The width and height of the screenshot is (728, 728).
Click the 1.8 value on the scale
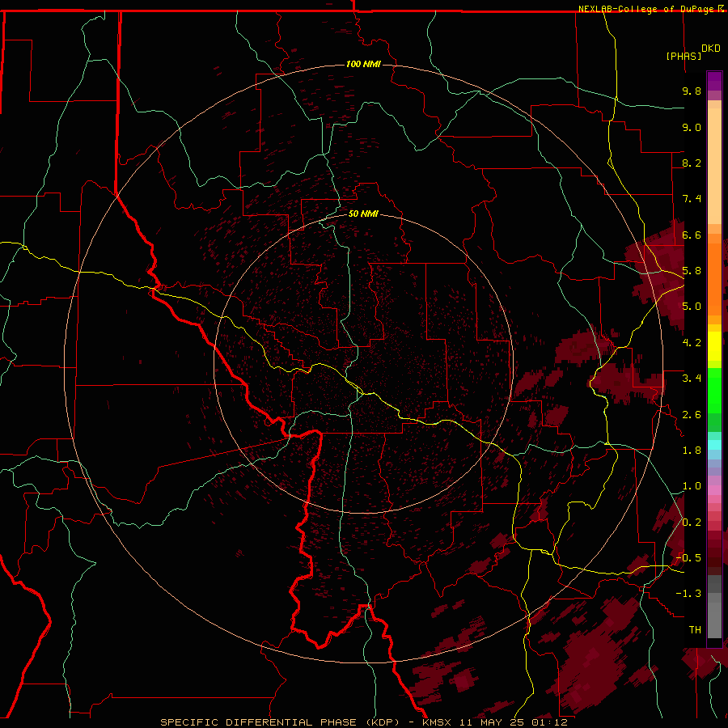tap(692, 451)
